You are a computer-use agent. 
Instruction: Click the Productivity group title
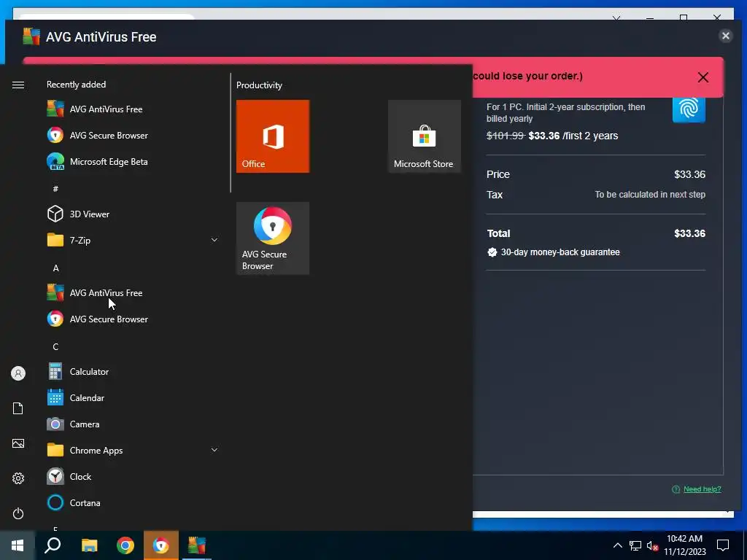pos(259,85)
